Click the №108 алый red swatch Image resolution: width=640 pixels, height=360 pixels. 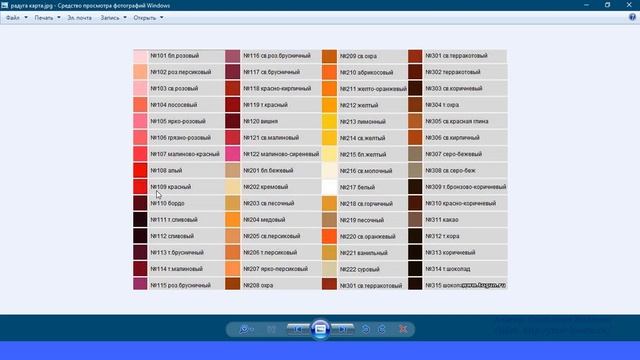point(140,171)
